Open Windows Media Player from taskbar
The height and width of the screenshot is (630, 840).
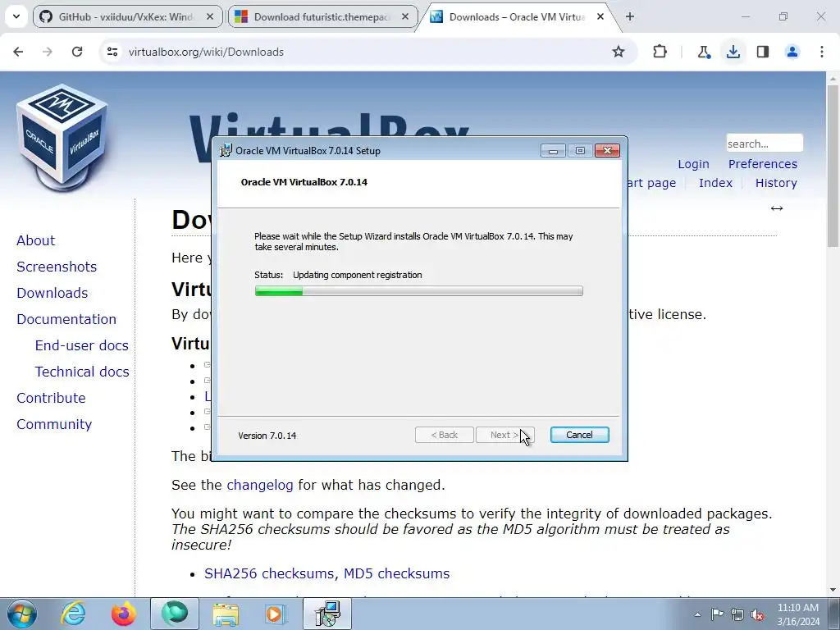[276, 614]
